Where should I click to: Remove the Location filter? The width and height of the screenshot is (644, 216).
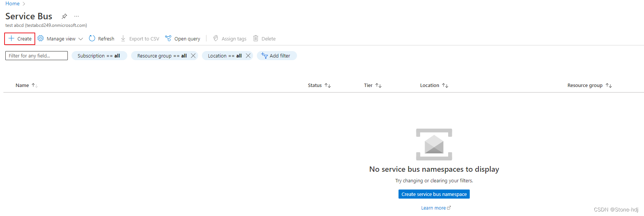point(248,56)
